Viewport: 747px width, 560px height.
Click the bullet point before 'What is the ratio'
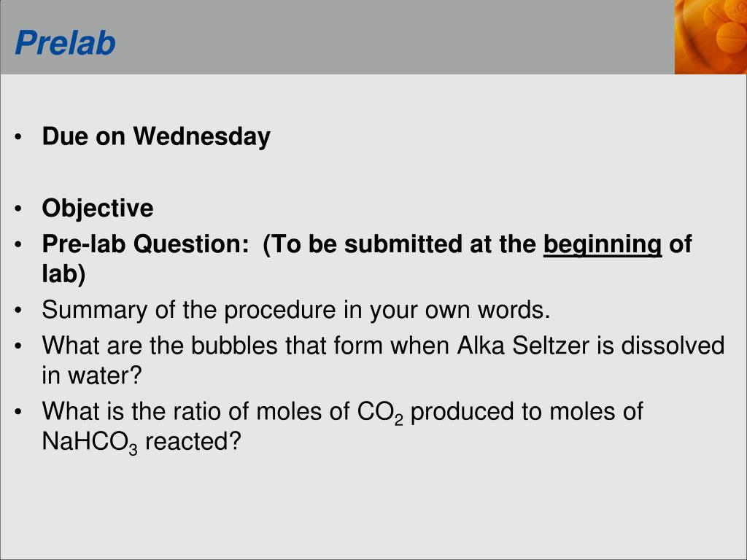tap(18, 412)
